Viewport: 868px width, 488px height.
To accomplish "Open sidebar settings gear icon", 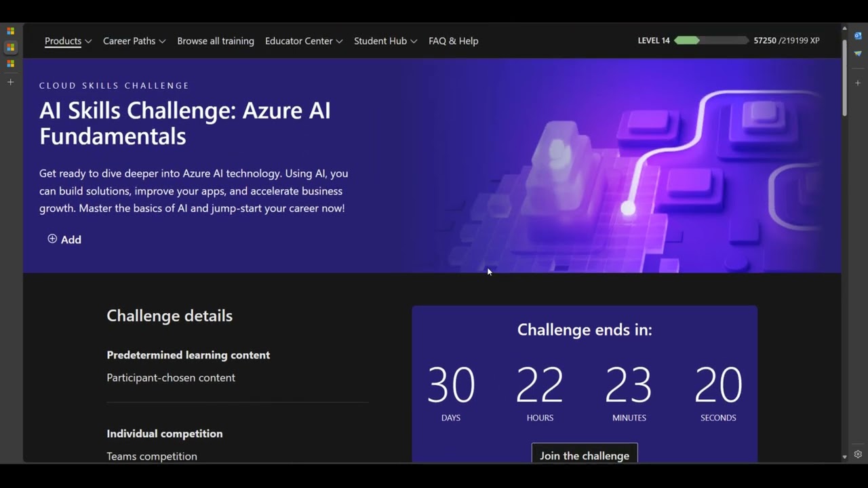I will pos(858,454).
